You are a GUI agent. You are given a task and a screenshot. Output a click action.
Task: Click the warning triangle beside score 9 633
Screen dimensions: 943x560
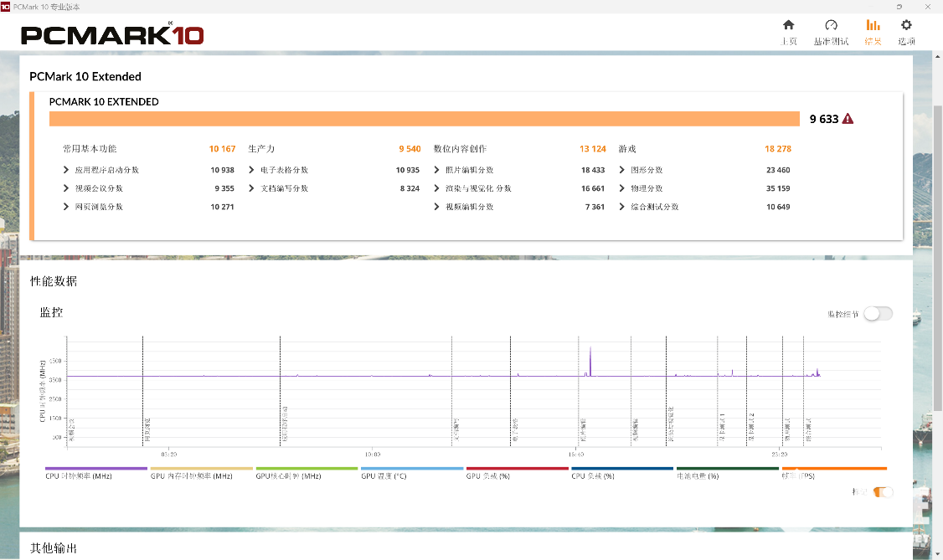[848, 119]
